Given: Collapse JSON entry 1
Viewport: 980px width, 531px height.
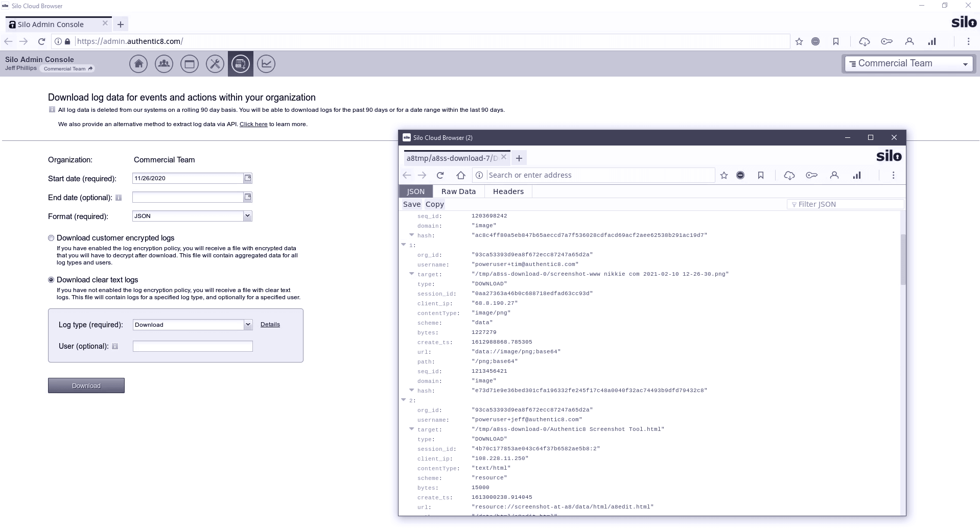Looking at the screenshot, I should pyautogui.click(x=404, y=245).
